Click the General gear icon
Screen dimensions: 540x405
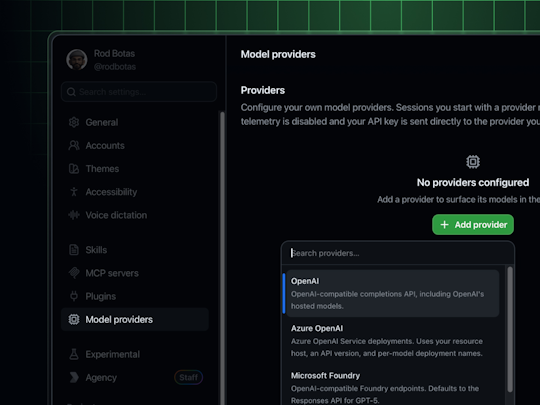(x=74, y=122)
